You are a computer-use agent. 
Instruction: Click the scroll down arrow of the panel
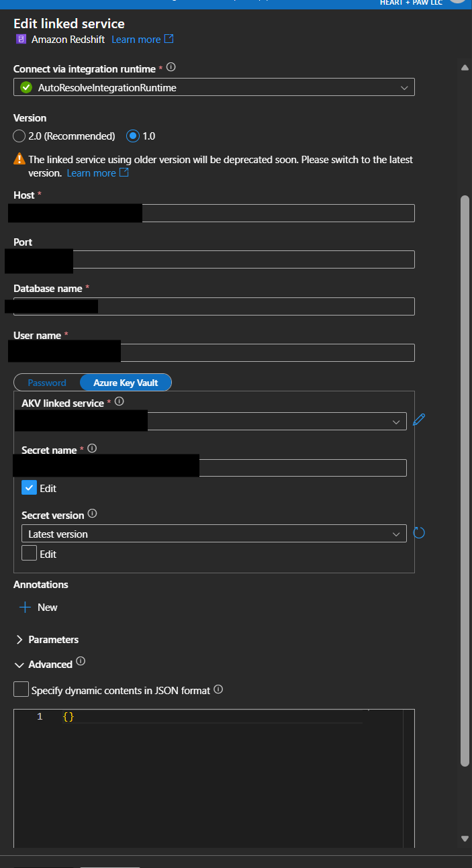click(x=465, y=838)
